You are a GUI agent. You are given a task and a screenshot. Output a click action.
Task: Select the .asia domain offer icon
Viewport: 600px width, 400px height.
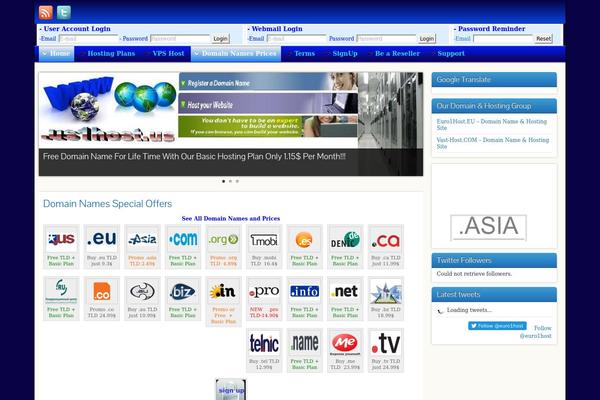pos(142,240)
